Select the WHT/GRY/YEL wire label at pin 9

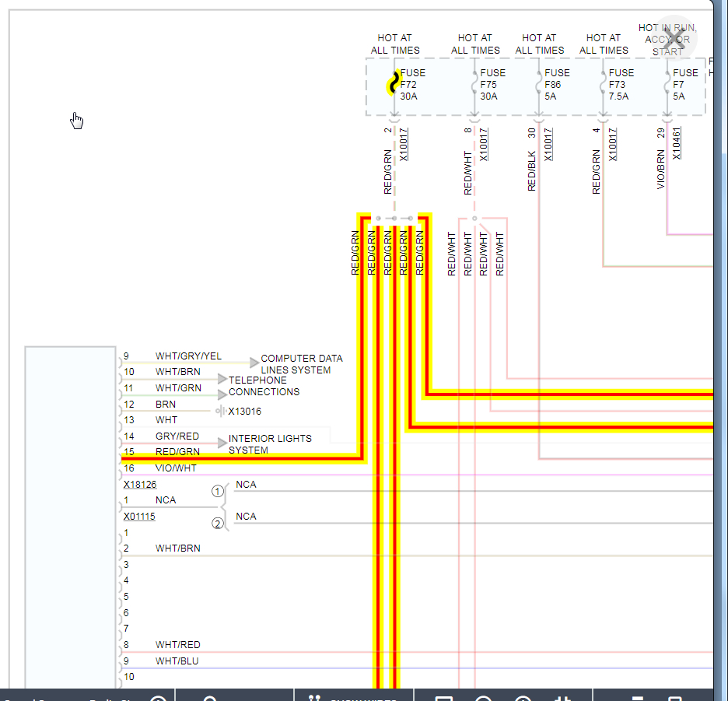188,356
